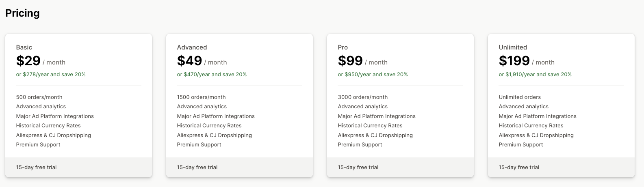Click the $199 / month price
The height and width of the screenshot is (187, 644).
click(526, 61)
